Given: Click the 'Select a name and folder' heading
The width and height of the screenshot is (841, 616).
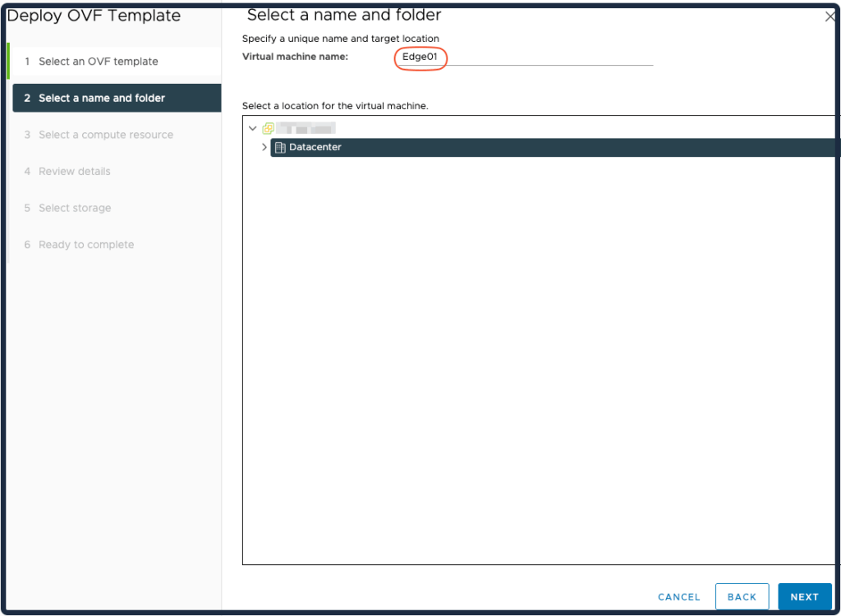Looking at the screenshot, I should (344, 15).
